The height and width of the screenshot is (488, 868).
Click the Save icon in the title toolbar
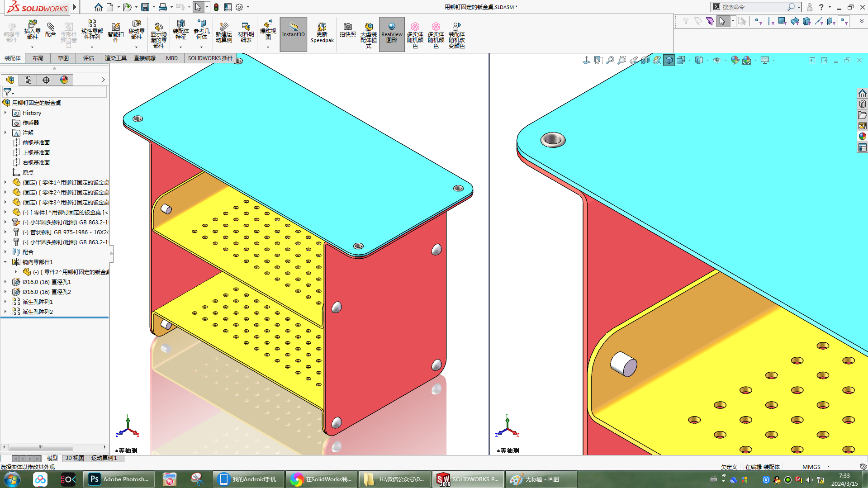(145, 7)
